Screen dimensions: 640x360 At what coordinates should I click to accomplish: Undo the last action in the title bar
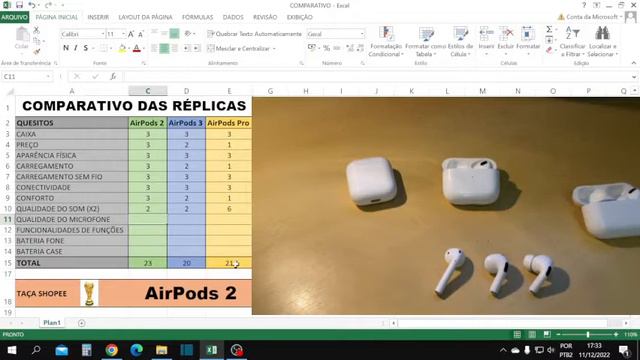31,5
